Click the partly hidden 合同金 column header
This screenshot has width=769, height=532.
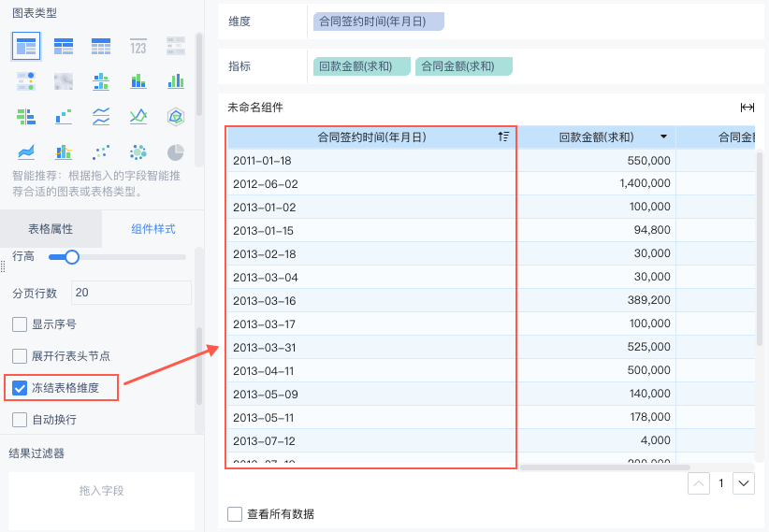point(715,137)
